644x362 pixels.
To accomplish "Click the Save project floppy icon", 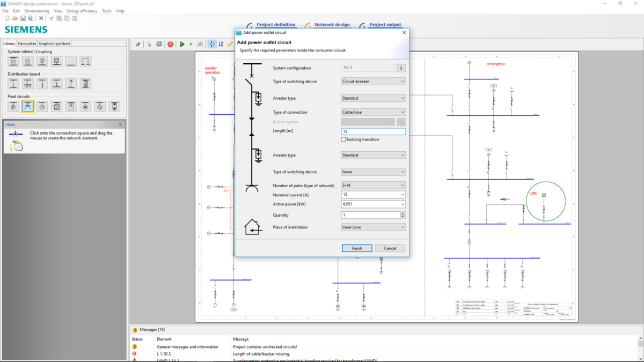I will (x=23, y=18).
